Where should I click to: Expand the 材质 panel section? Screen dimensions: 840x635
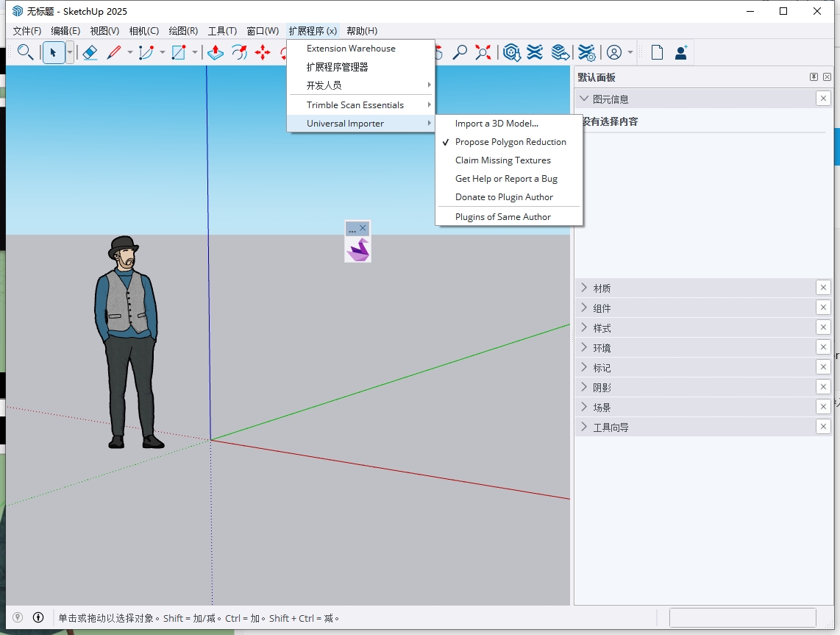[x=583, y=288]
